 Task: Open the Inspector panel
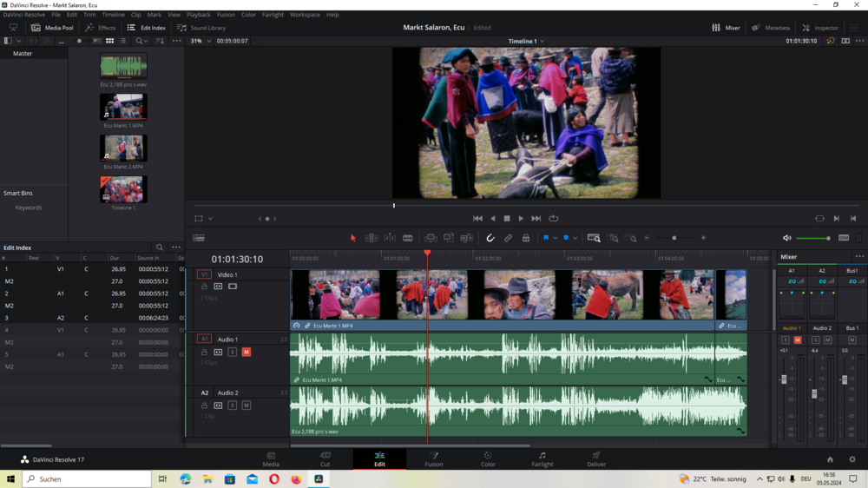coord(820,28)
